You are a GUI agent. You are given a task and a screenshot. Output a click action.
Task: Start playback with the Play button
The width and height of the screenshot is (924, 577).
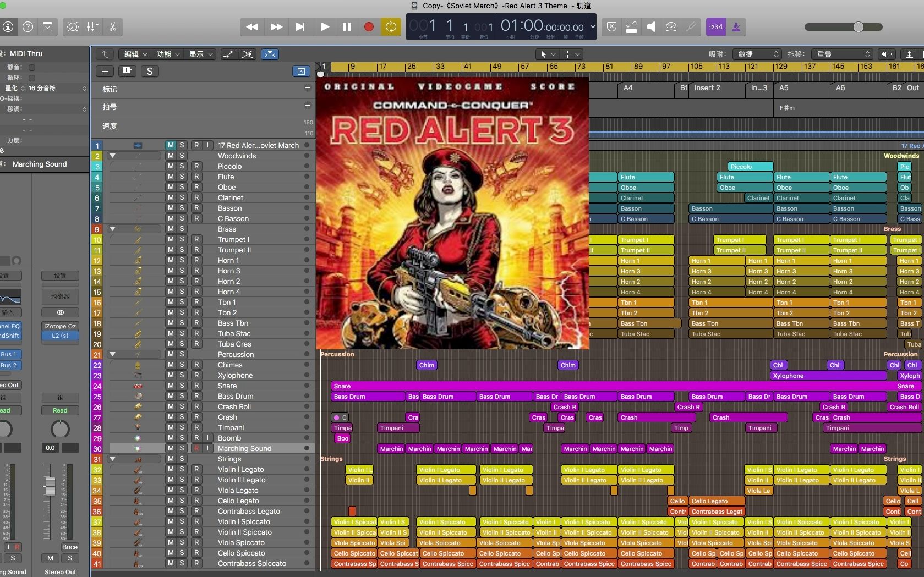(325, 26)
